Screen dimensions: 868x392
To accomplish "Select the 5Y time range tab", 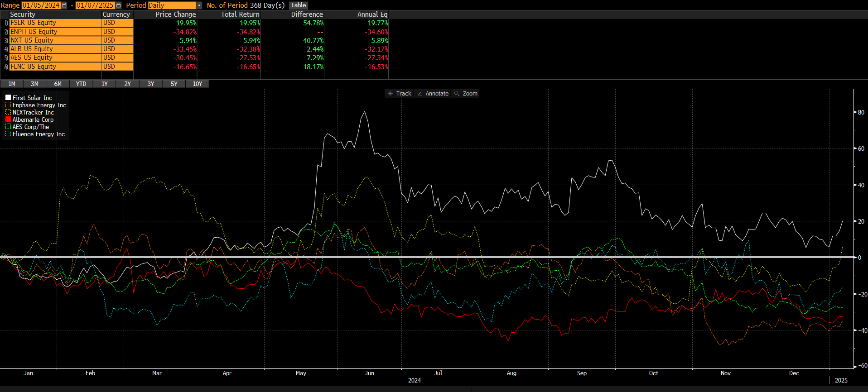I will tap(174, 84).
